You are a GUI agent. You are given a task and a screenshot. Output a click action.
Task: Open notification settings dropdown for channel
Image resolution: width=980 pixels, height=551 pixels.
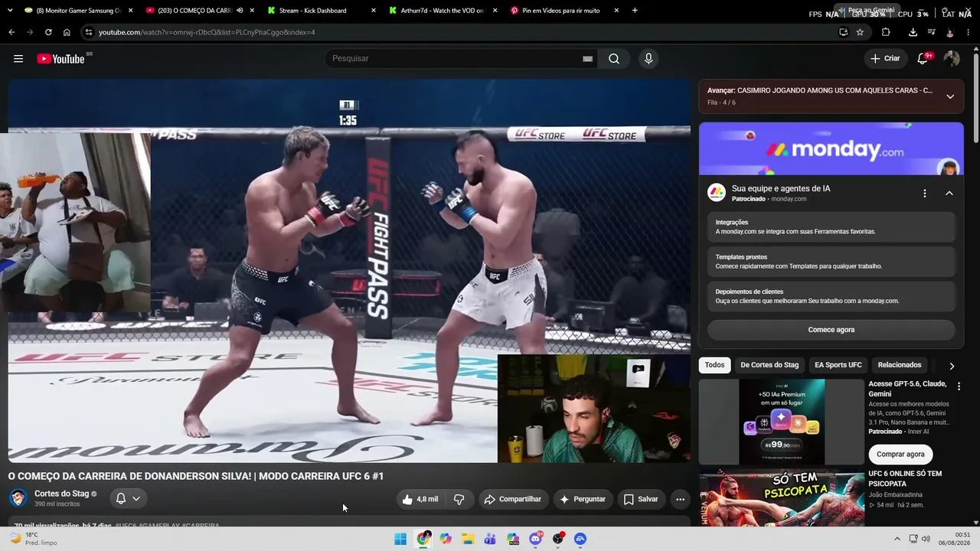coord(128,498)
